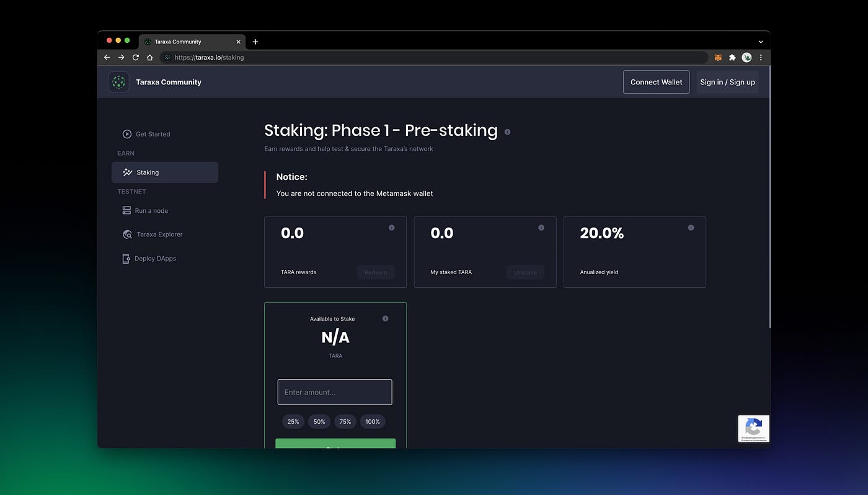Click the "TARA rewards" label

tap(298, 272)
